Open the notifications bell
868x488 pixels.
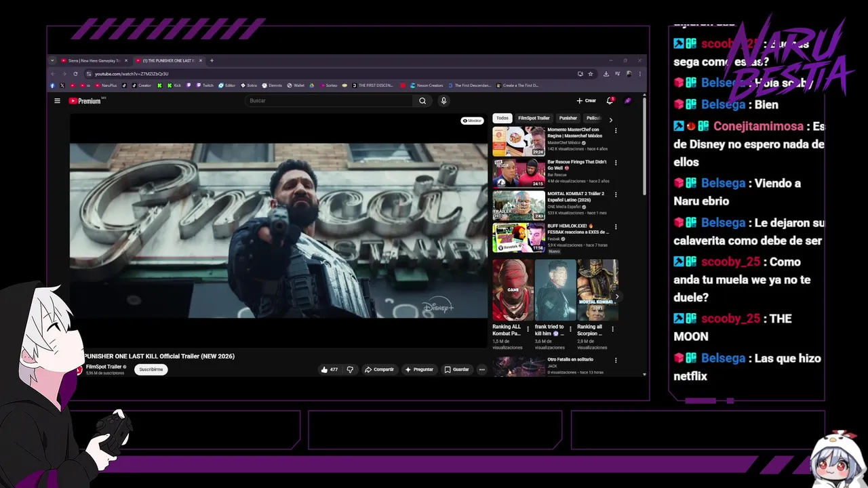pyautogui.click(x=610, y=101)
